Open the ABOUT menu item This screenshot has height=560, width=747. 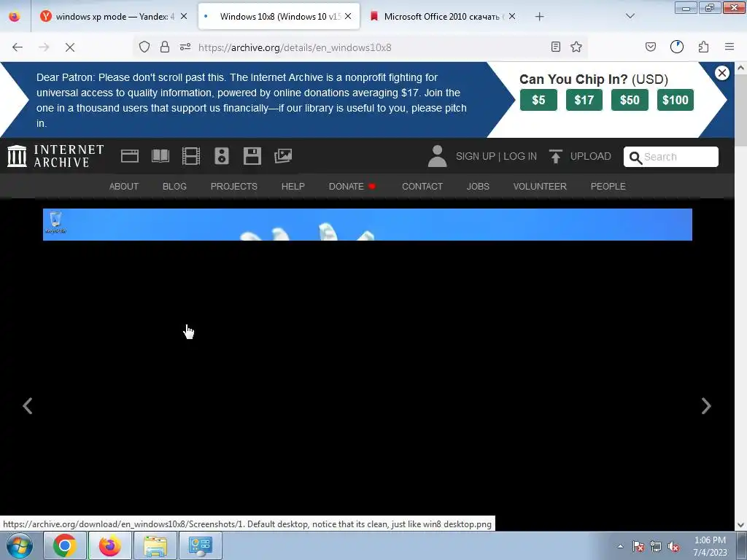(124, 186)
